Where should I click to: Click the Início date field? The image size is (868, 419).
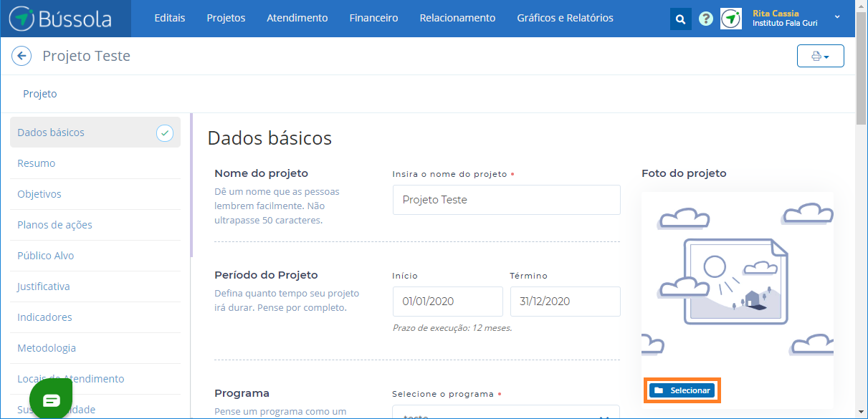pyautogui.click(x=447, y=302)
